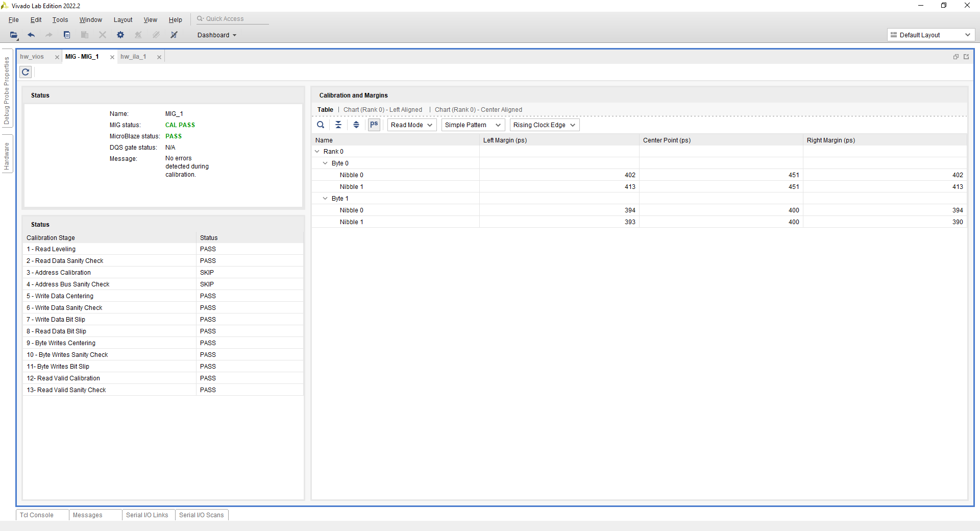Float the dashboard panel
Image resolution: width=980 pixels, height=531 pixels.
pyautogui.click(x=956, y=57)
